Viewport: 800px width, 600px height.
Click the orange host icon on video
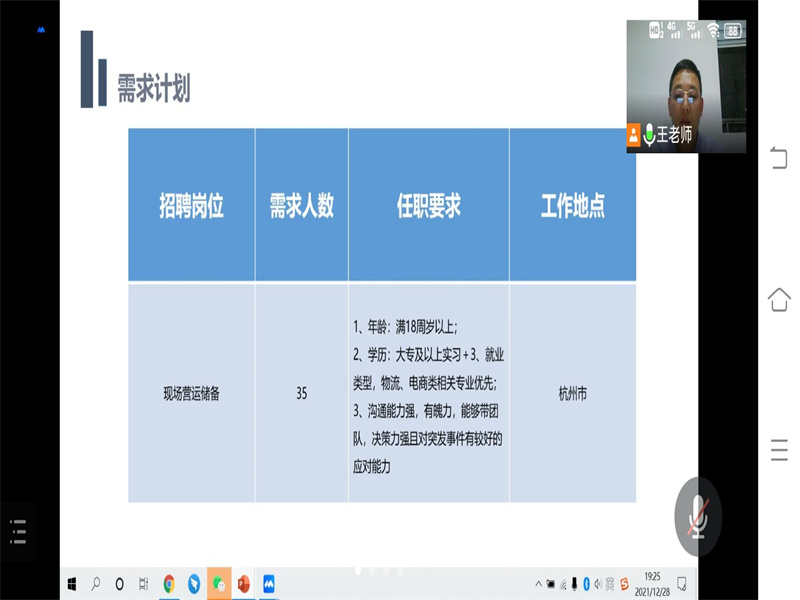pyautogui.click(x=634, y=134)
